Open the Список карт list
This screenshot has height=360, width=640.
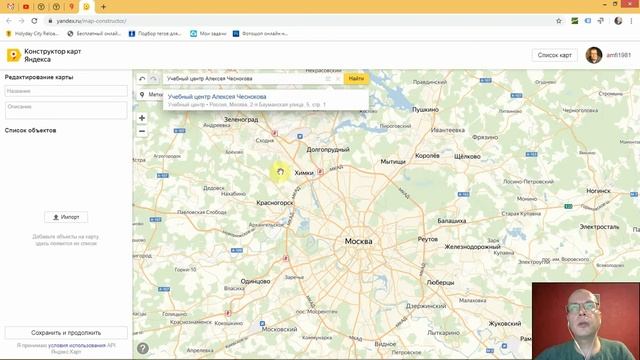(554, 55)
